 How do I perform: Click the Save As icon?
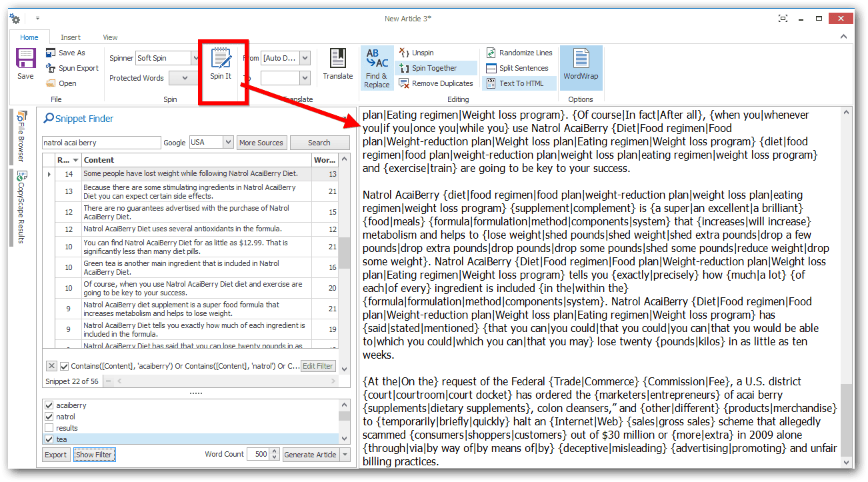click(x=51, y=53)
